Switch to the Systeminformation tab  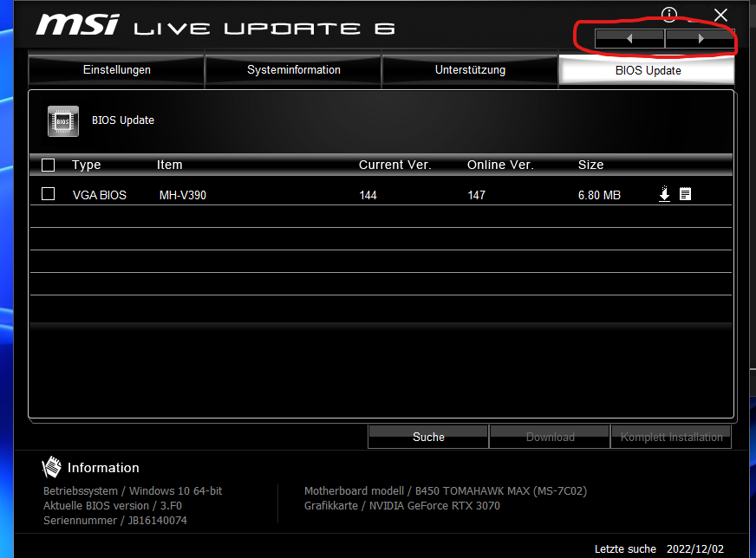tap(294, 70)
